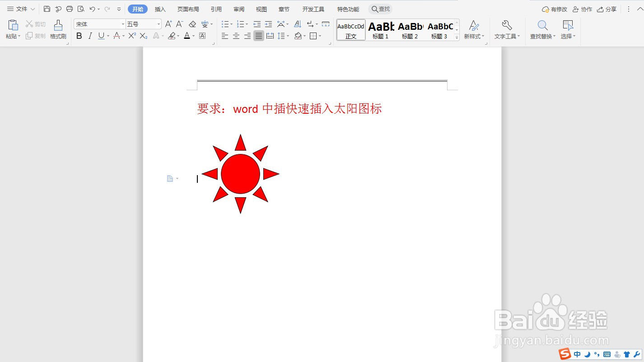Click the red heading text in document
644x362 pixels.
[x=289, y=109]
